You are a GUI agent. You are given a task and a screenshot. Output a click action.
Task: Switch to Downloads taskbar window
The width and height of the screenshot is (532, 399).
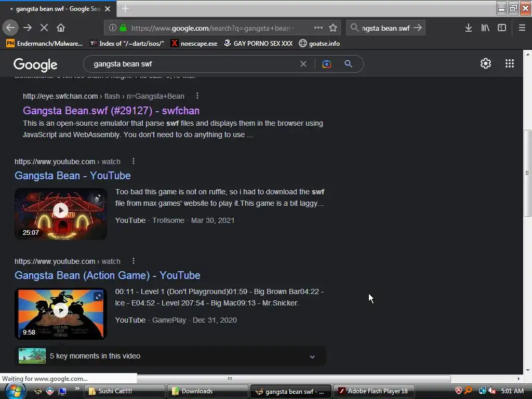click(208, 391)
